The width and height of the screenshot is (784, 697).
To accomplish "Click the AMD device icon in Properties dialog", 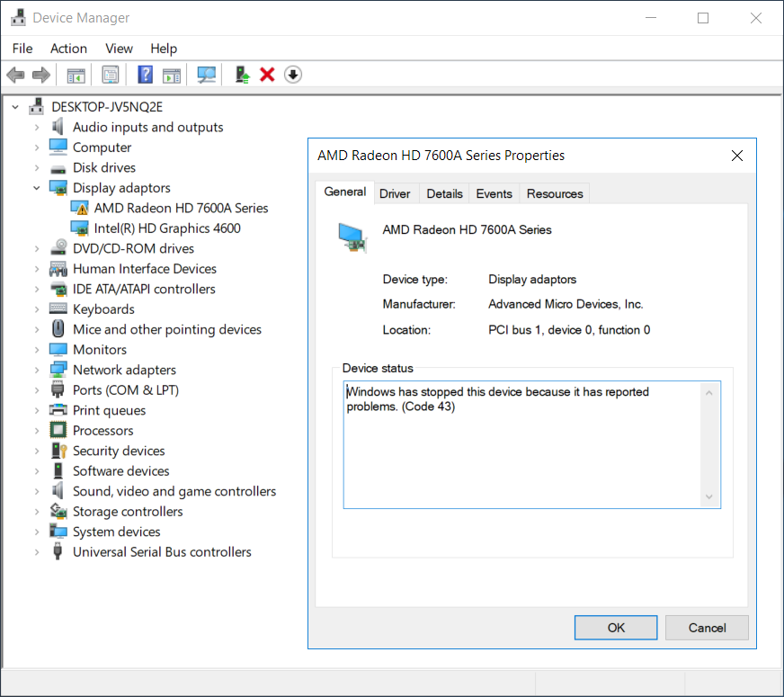I will 352,238.
